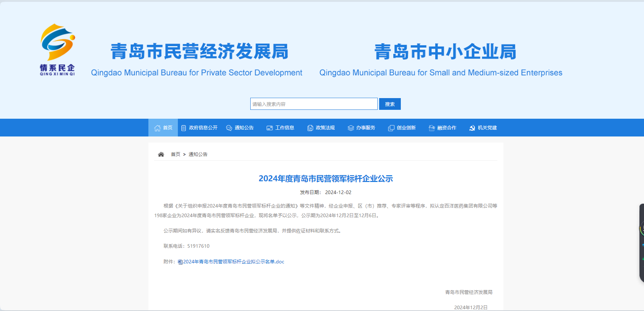The height and width of the screenshot is (311, 644).
Task: Click the article title 2024年度青岛市民营领军标杆企业公示
Action: click(326, 178)
